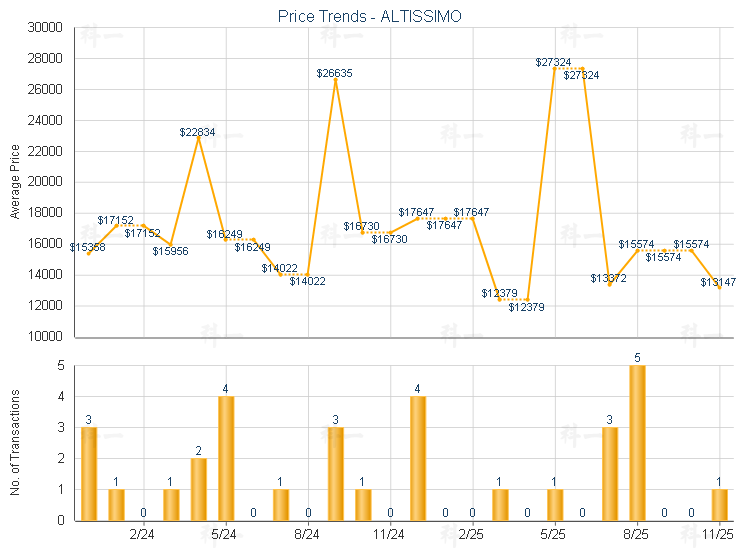Image resolution: width=740 pixels, height=550 pixels.
Task: Select the rightmost bar with 4 transactions
Action: (x=418, y=458)
